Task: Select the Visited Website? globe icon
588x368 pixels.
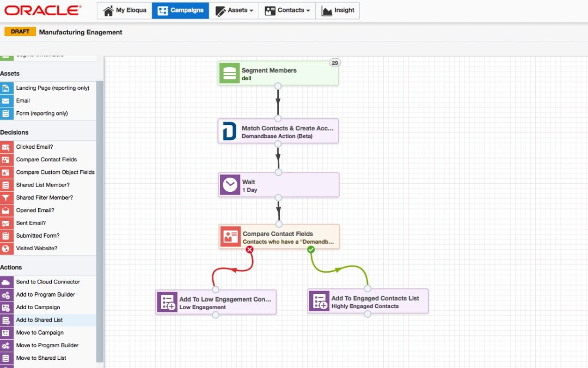Action: point(6,249)
